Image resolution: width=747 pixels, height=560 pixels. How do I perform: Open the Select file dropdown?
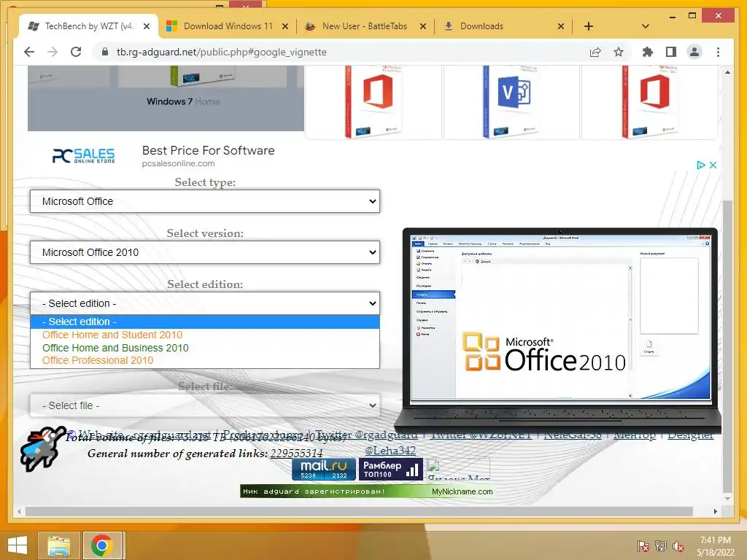(x=205, y=405)
